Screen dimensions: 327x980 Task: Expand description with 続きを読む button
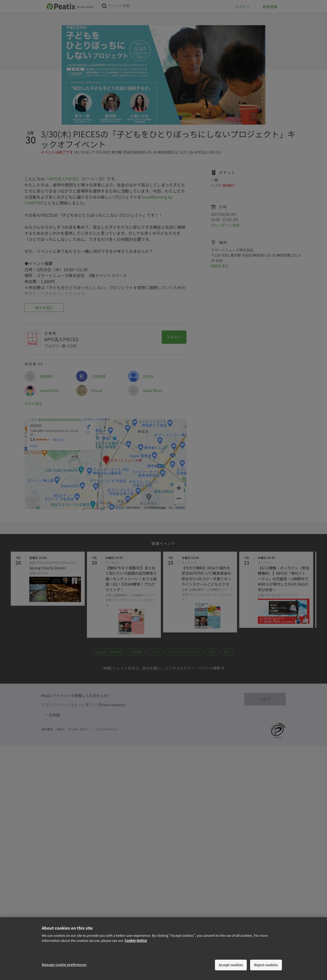click(x=44, y=308)
